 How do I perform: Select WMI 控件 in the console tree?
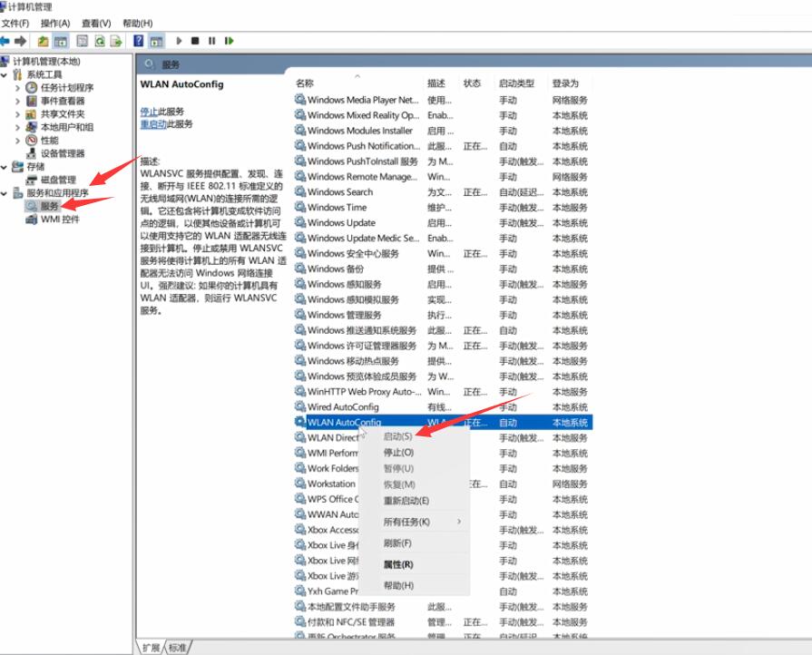tap(60, 220)
